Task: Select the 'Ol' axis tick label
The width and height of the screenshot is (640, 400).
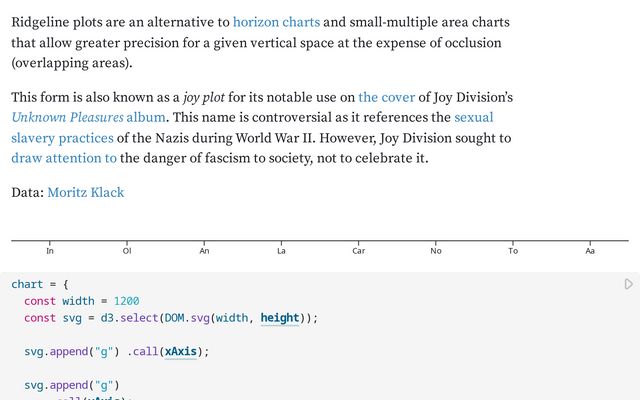Action: coord(127,251)
